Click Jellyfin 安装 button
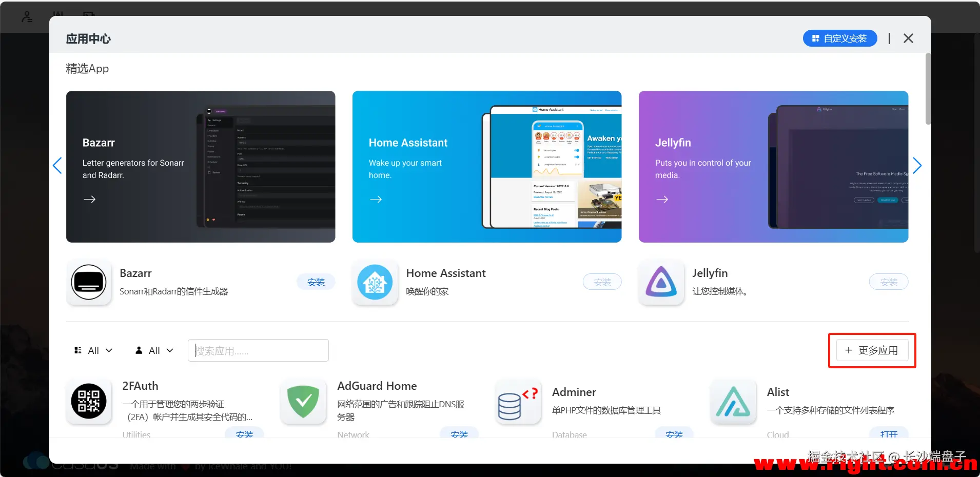This screenshot has width=980, height=477. tap(889, 282)
